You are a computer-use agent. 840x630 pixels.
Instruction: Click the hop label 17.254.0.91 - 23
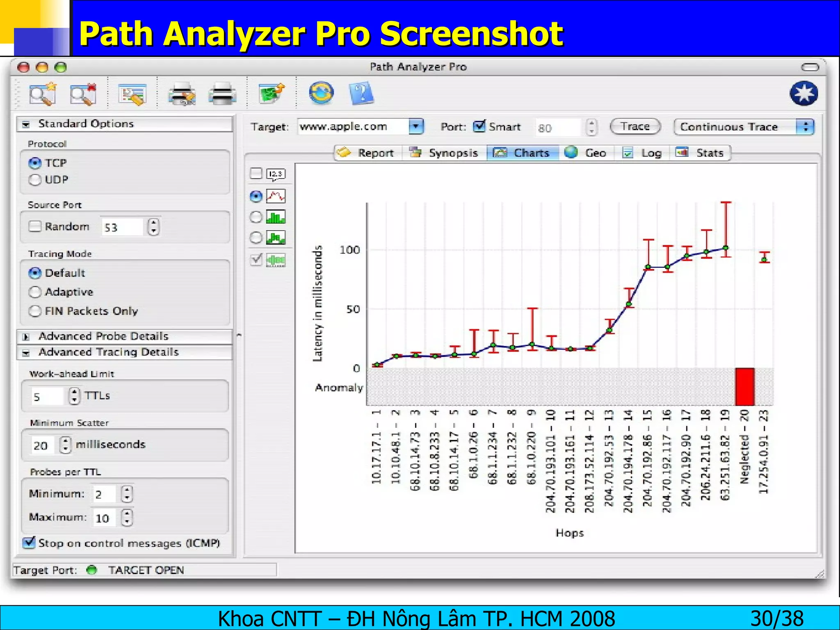764,451
